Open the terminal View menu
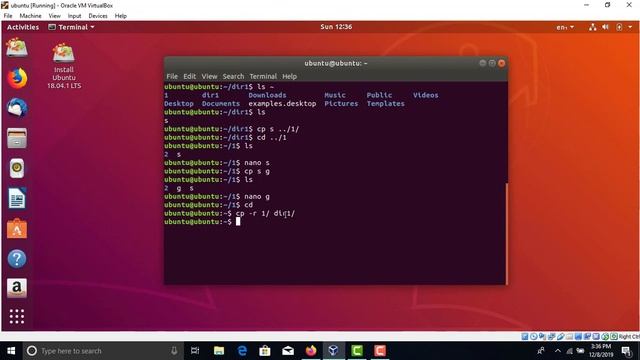This screenshot has width=640, height=360. pos(209,76)
